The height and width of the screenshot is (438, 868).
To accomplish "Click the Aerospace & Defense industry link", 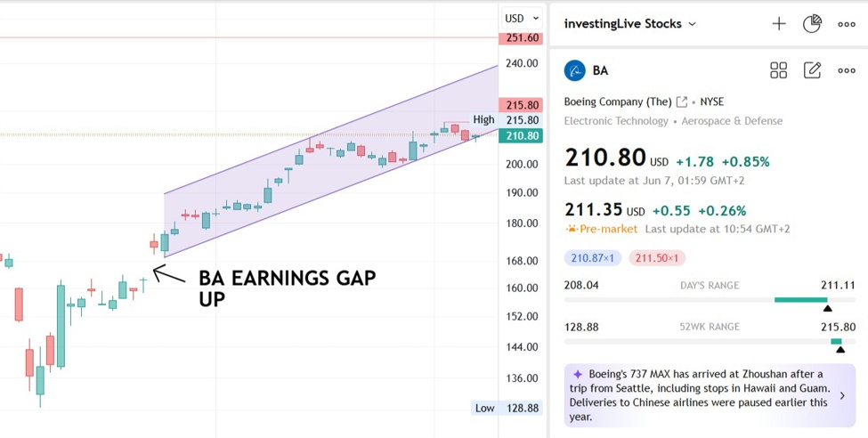I will 732,121.
